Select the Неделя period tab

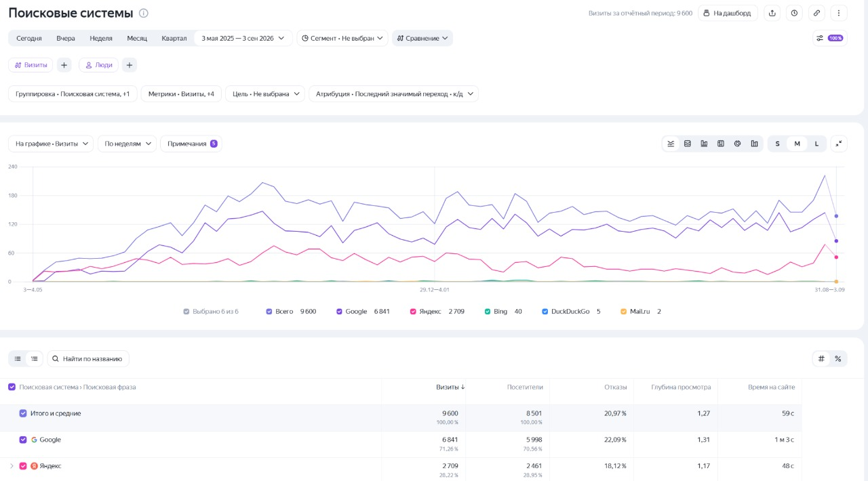click(x=101, y=38)
